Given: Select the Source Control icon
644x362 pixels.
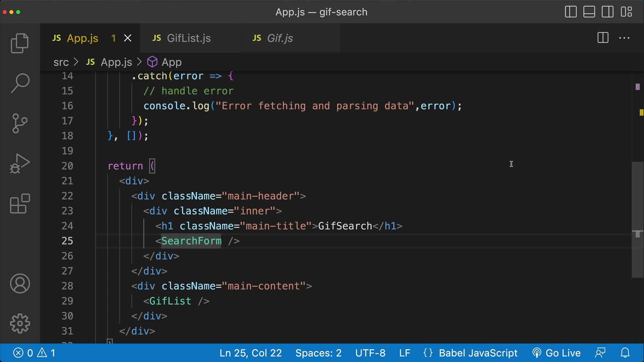Looking at the screenshot, I should (19, 123).
